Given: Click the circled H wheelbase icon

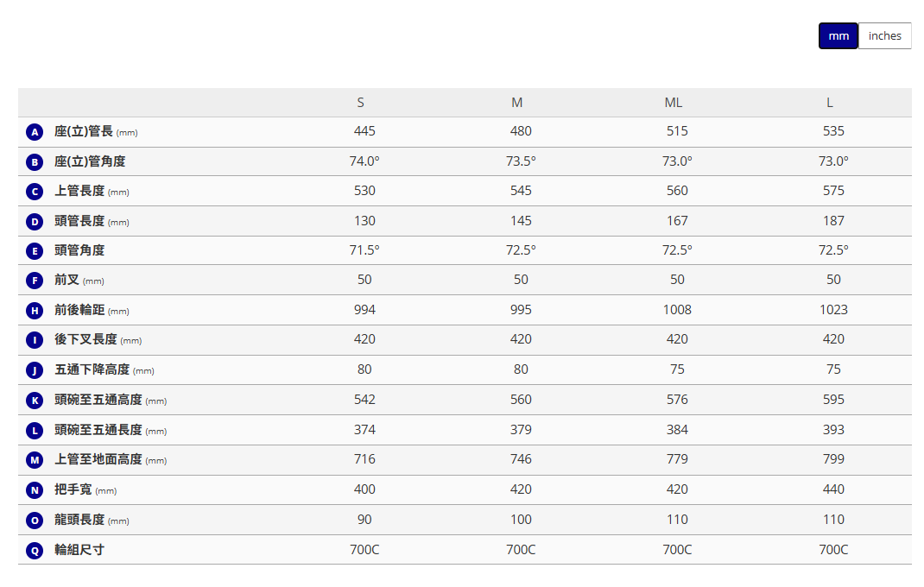Looking at the screenshot, I should tap(35, 311).
